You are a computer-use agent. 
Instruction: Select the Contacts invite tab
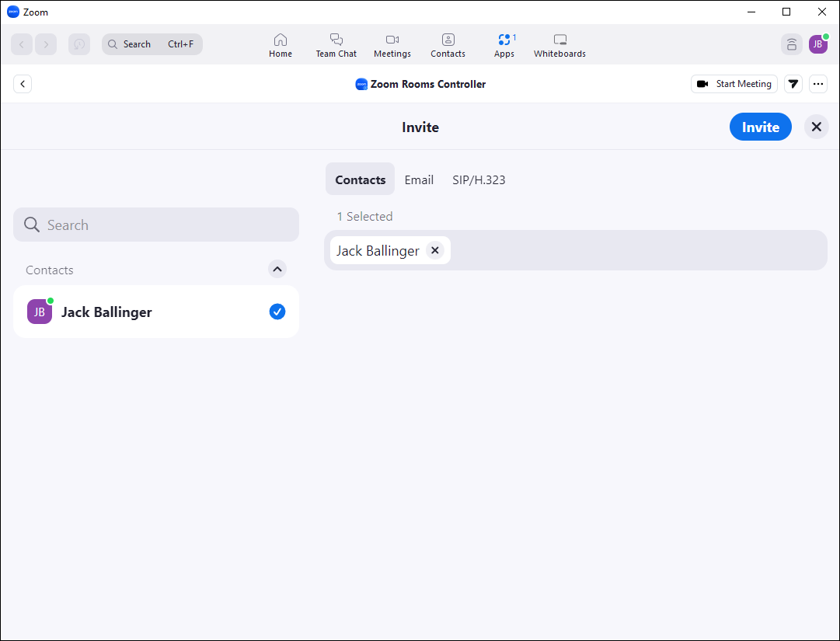click(x=360, y=179)
